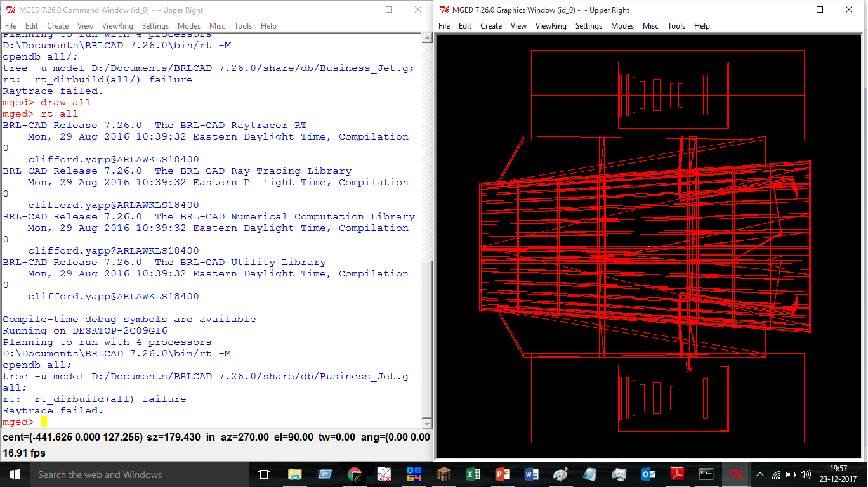868x487 pixels.
Task: Open View menu in Graphics Window
Action: tap(518, 26)
